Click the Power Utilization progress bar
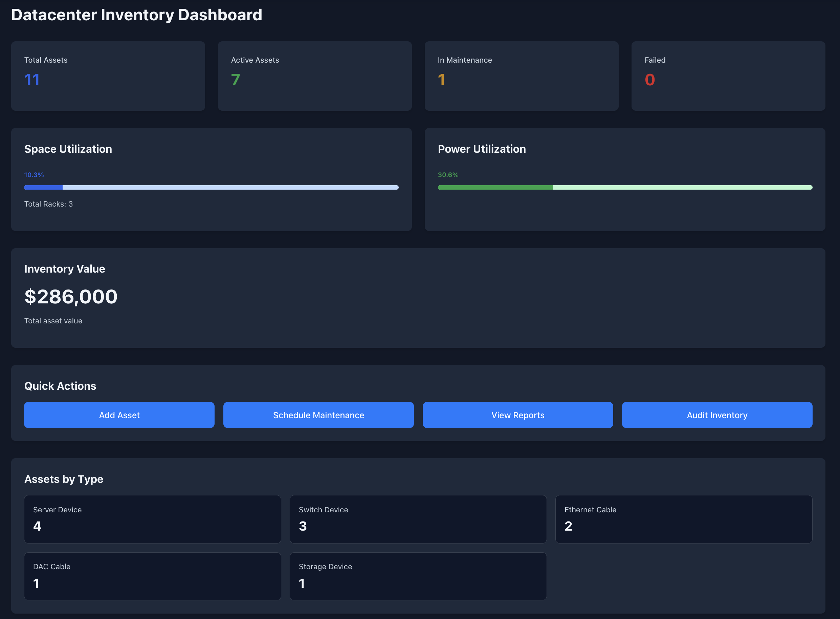The width and height of the screenshot is (840, 619). 625,187
